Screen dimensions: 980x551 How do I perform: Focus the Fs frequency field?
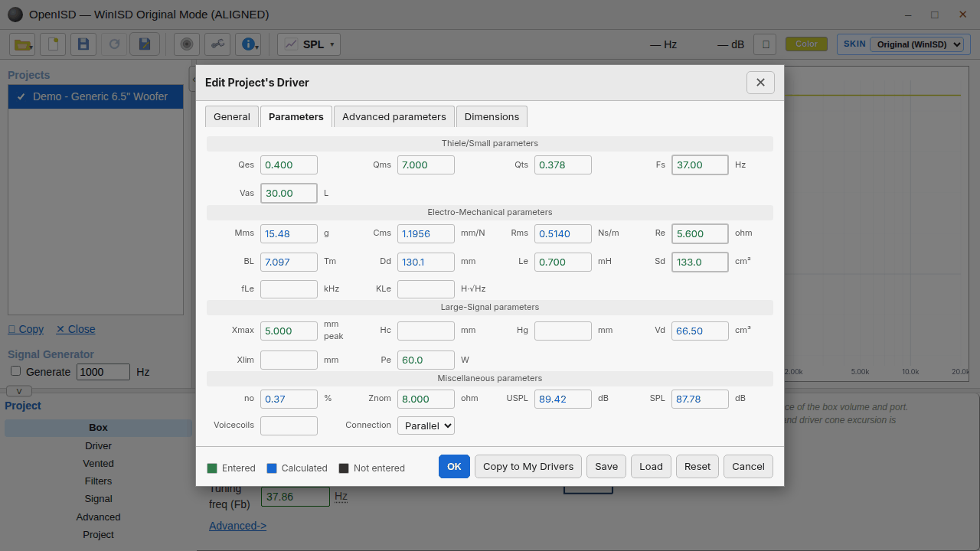tap(700, 165)
